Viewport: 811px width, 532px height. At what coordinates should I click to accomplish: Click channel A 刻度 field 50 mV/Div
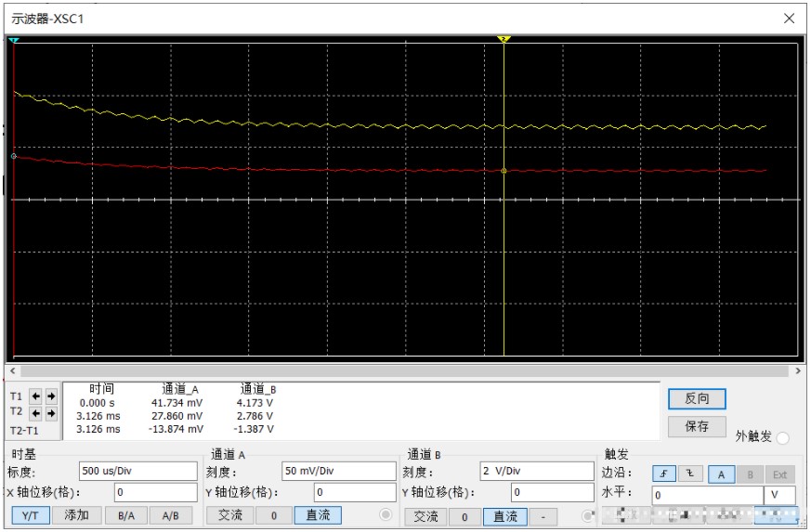pyautogui.click(x=338, y=472)
